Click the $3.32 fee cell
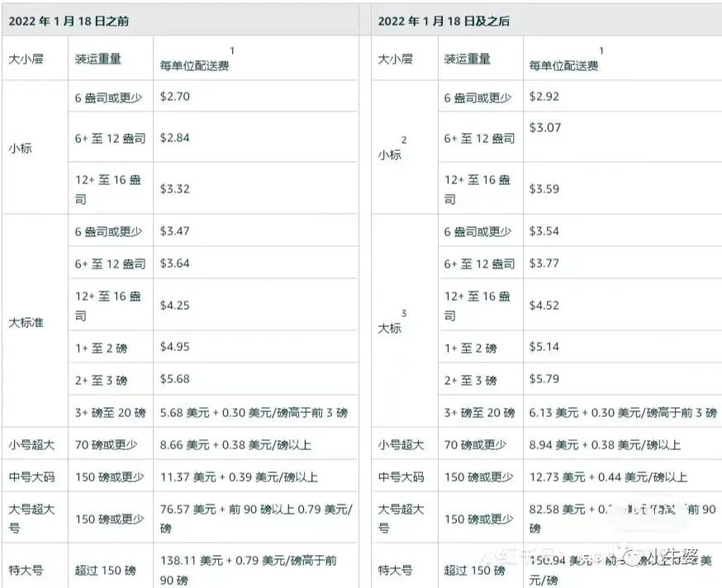This screenshot has width=722, height=588. [x=175, y=188]
